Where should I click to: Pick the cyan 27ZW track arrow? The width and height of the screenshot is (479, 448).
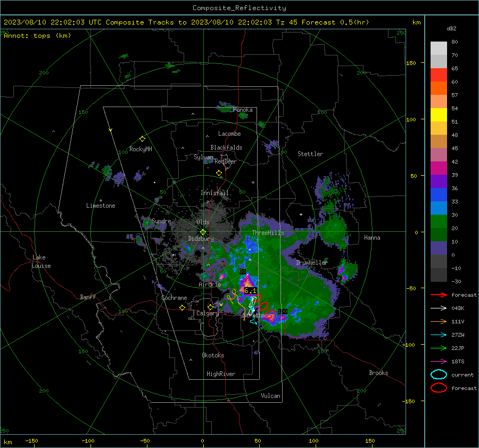point(439,335)
